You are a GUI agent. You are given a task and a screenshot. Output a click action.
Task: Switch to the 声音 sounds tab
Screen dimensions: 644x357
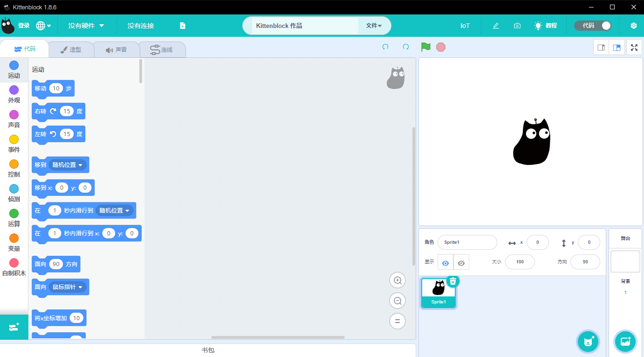pyautogui.click(x=116, y=50)
